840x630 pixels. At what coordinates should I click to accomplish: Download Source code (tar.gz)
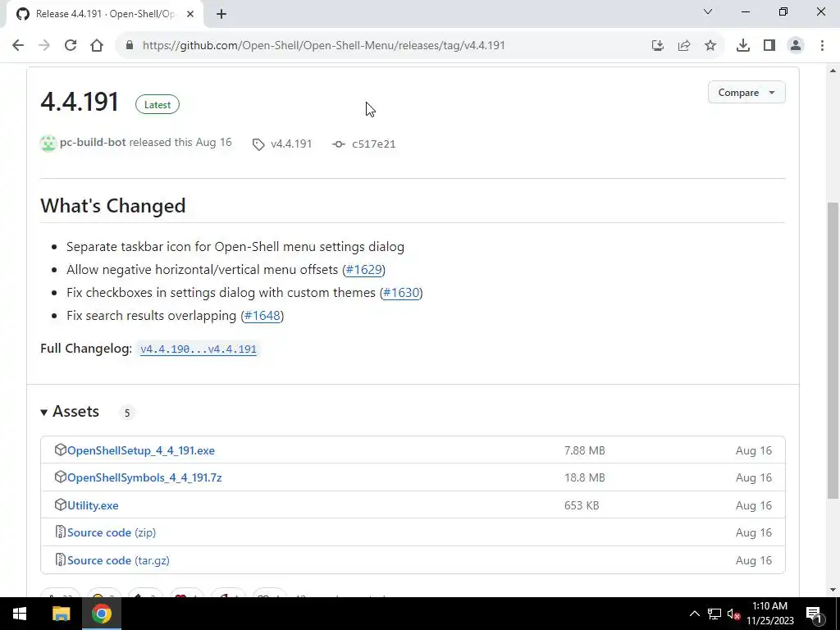tap(118, 560)
